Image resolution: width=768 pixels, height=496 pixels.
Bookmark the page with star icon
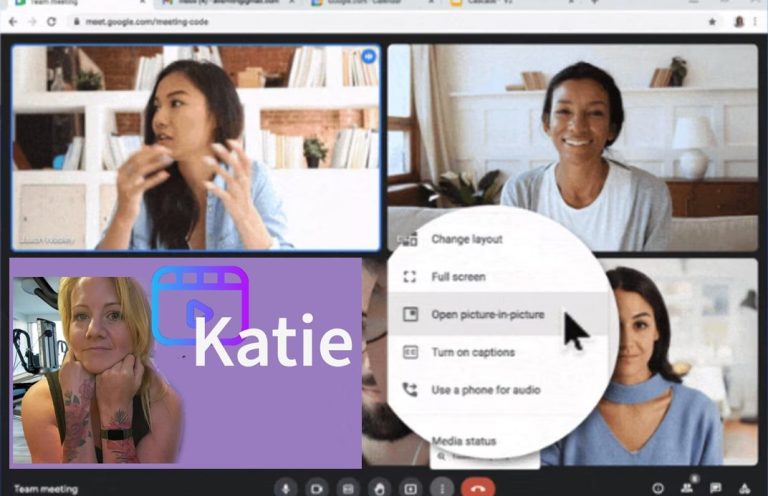click(712, 21)
